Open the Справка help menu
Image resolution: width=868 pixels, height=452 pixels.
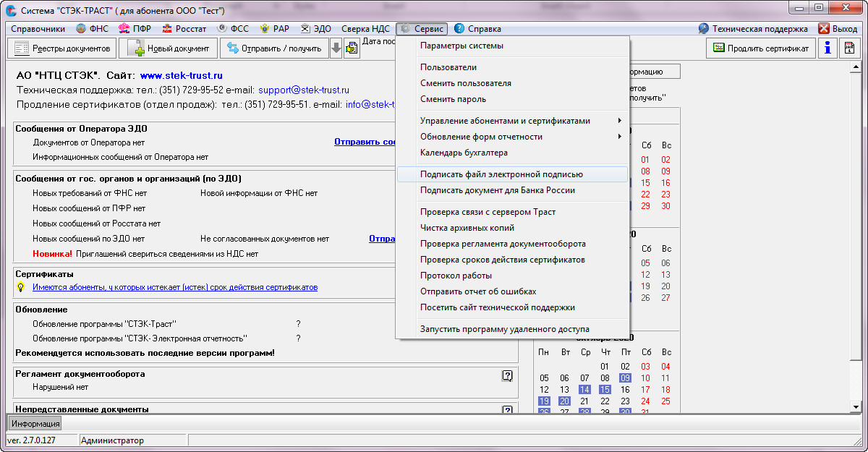(x=477, y=29)
